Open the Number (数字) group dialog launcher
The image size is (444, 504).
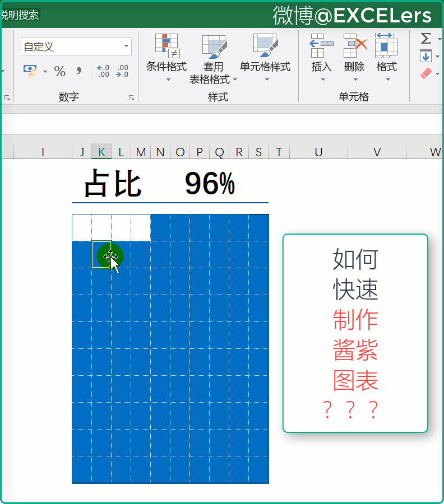131,98
